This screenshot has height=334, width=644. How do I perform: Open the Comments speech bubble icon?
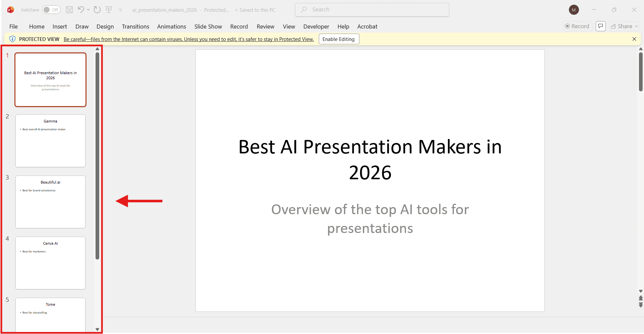point(601,26)
